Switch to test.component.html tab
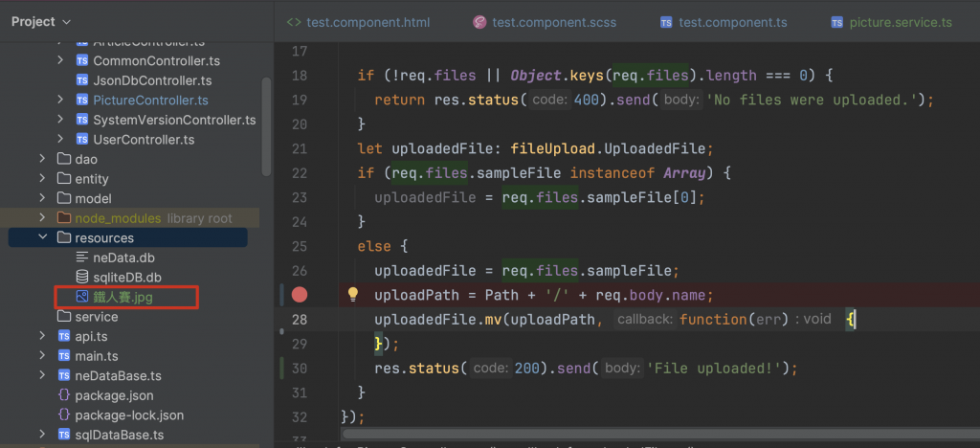 [358, 22]
